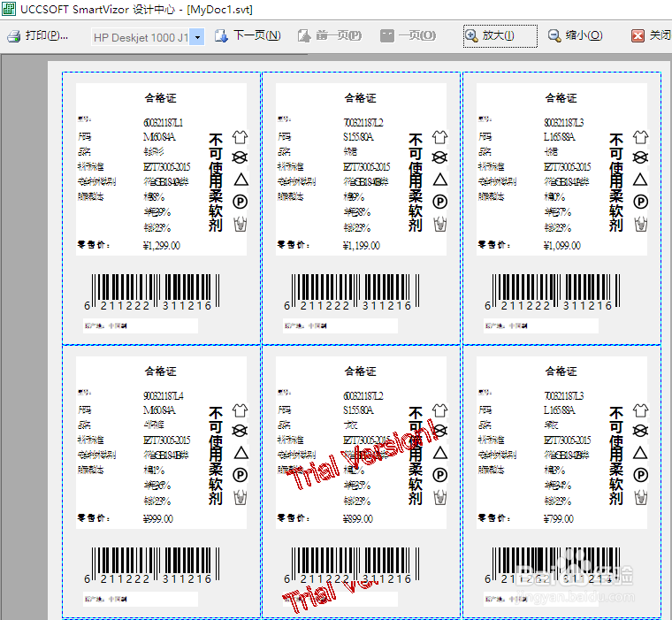Click the shirt care symbol on ¥1,199.00 label

439,137
